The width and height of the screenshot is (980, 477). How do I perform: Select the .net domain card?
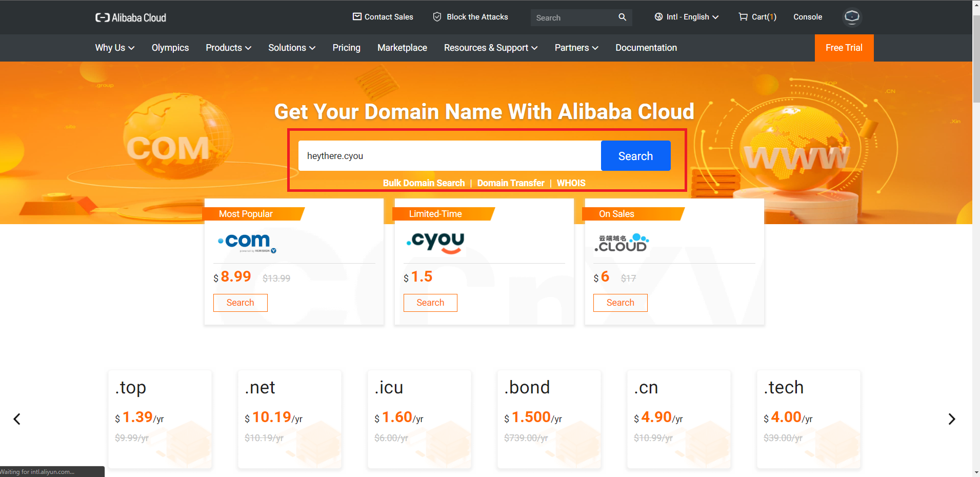[x=290, y=419]
